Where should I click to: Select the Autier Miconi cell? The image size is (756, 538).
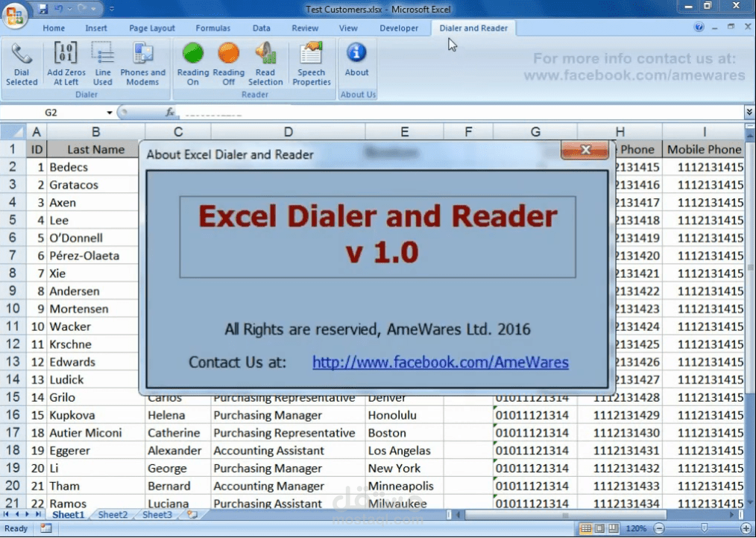pyautogui.click(x=95, y=433)
